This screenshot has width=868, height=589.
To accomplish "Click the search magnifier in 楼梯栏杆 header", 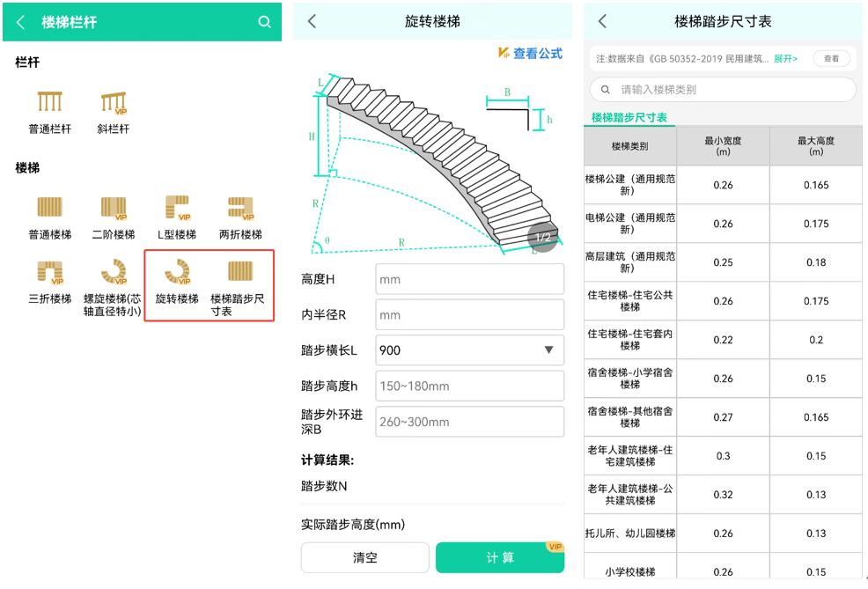I will [x=264, y=22].
